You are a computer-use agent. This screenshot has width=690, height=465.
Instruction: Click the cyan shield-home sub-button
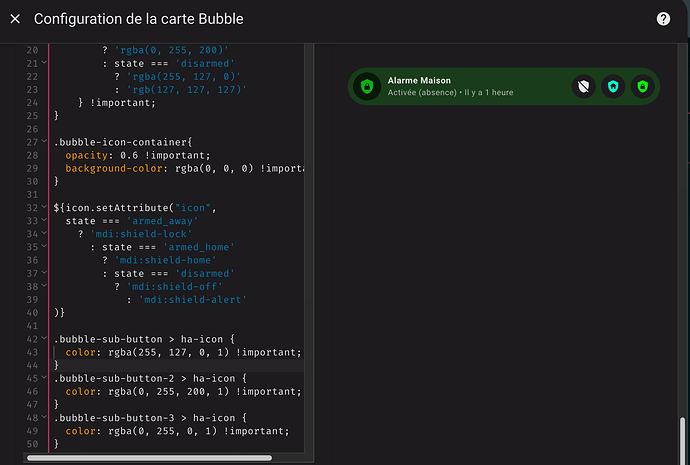point(613,86)
